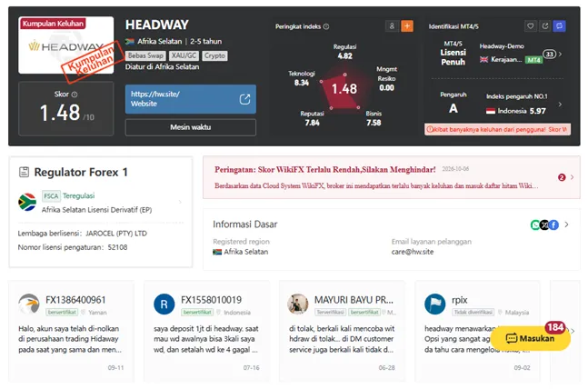Click the FSCA Teregulasi badge
The height and width of the screenshot is (389, 588).
pyautogui.click(x=68, y=195)
